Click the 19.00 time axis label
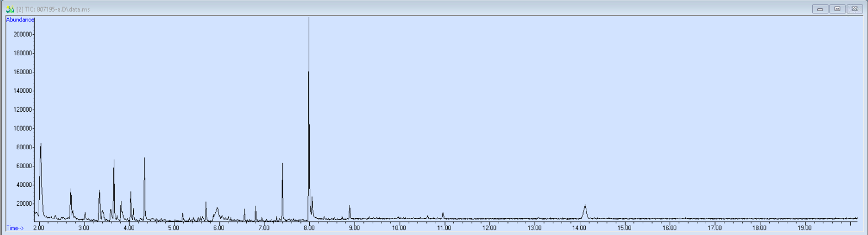The image size is (868, 235). click(x=805, y=228)
